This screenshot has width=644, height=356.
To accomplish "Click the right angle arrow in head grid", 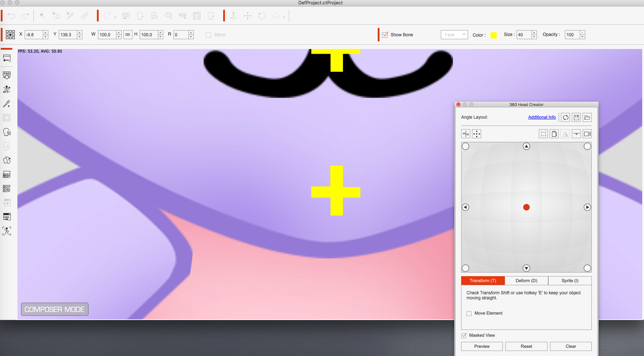I will 587,207.
